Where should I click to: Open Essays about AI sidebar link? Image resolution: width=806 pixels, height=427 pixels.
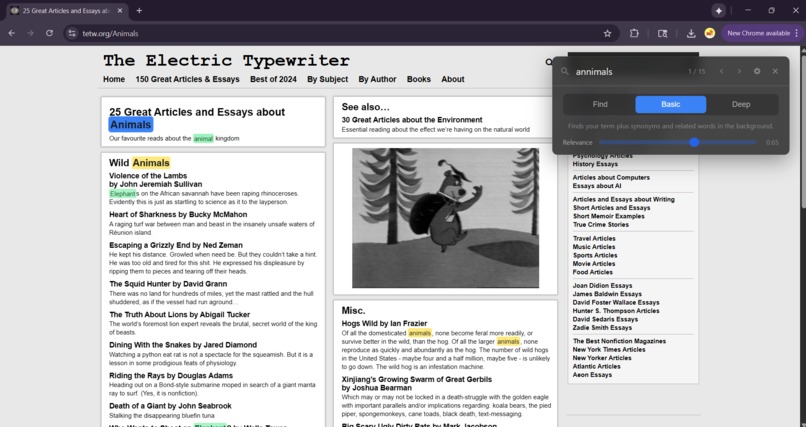(x=597, y=186)
